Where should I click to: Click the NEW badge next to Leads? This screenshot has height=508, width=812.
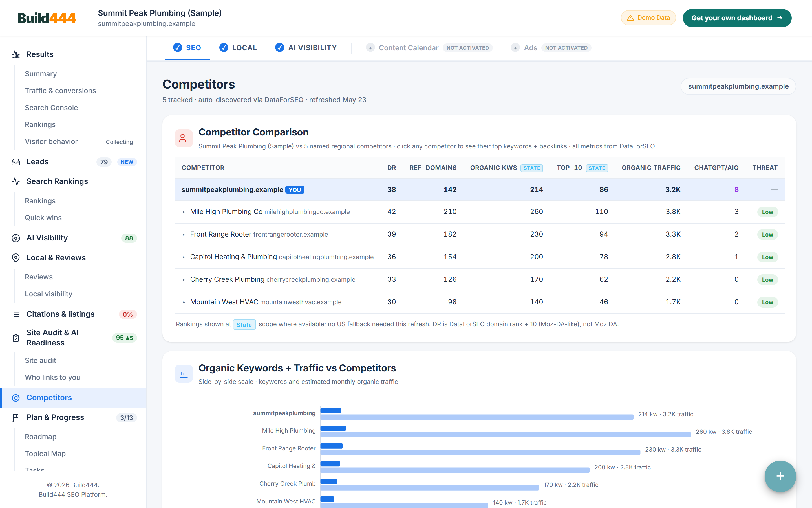[127, 162]
